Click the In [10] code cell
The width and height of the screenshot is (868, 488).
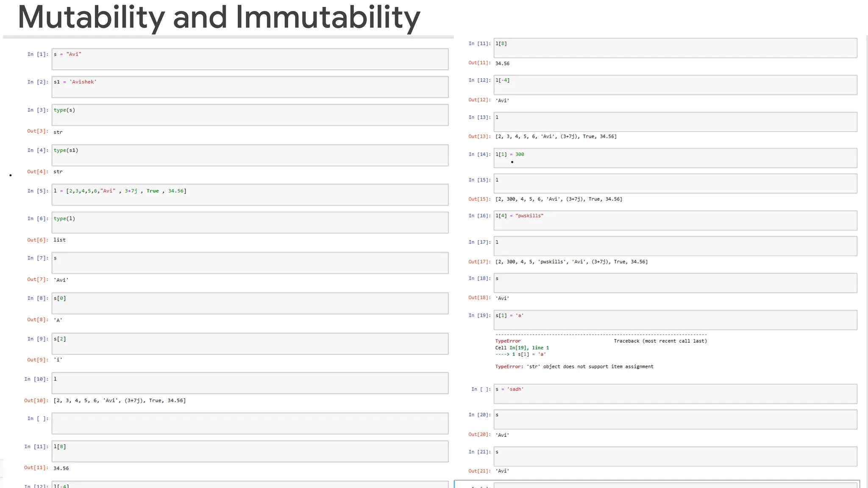coord(250,383)
